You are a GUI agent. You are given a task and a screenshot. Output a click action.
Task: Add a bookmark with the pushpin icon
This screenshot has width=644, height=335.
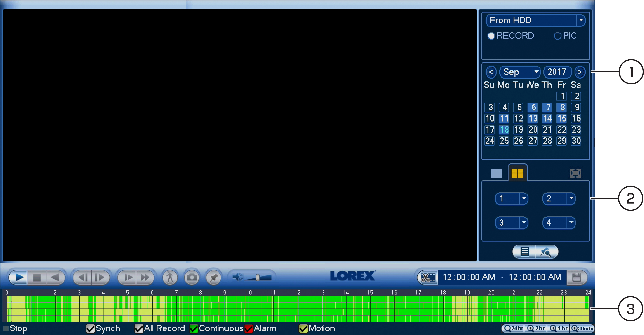coord(214,277)
